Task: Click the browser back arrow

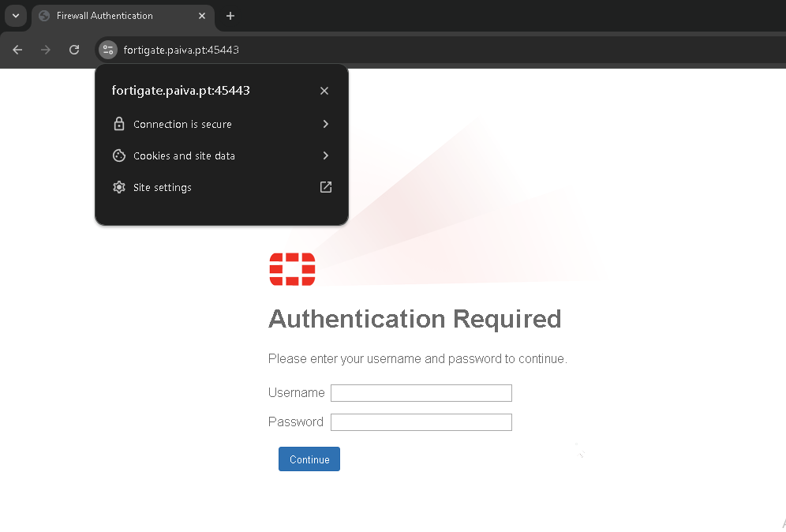Action: [17, 50]
